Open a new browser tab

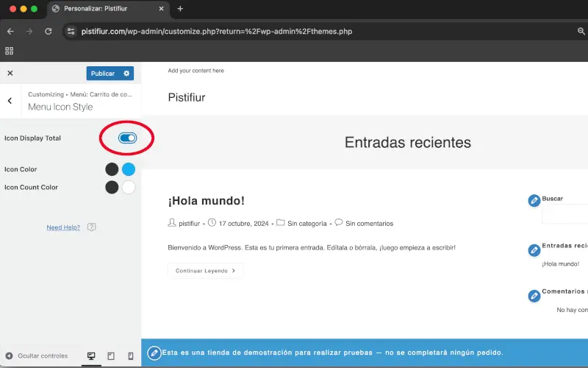(180, 9)
